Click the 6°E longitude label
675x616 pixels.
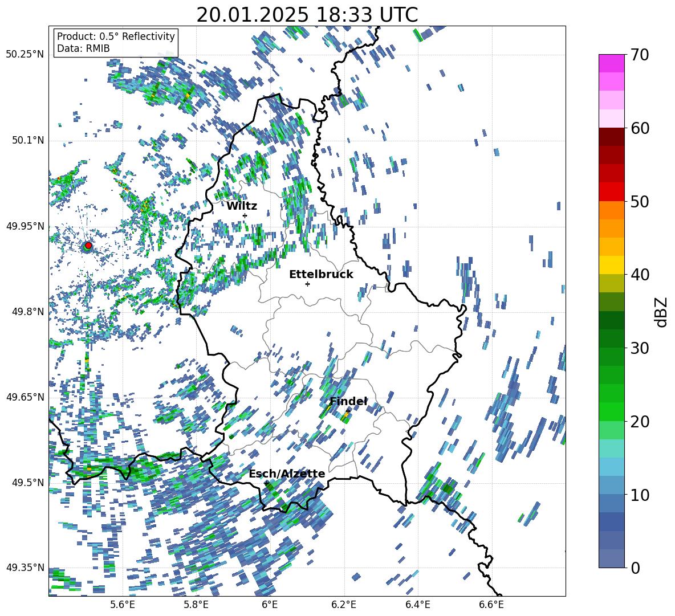pos(270,605)
